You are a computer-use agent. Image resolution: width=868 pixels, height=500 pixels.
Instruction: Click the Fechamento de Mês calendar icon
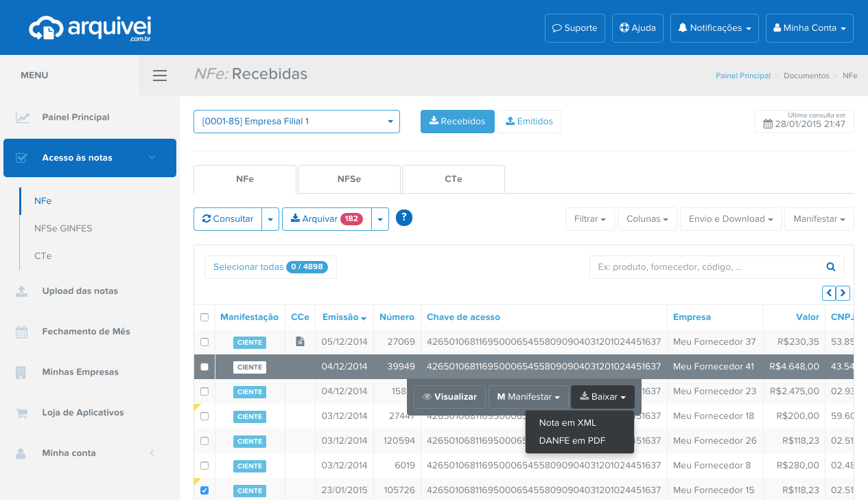(23, 331)
